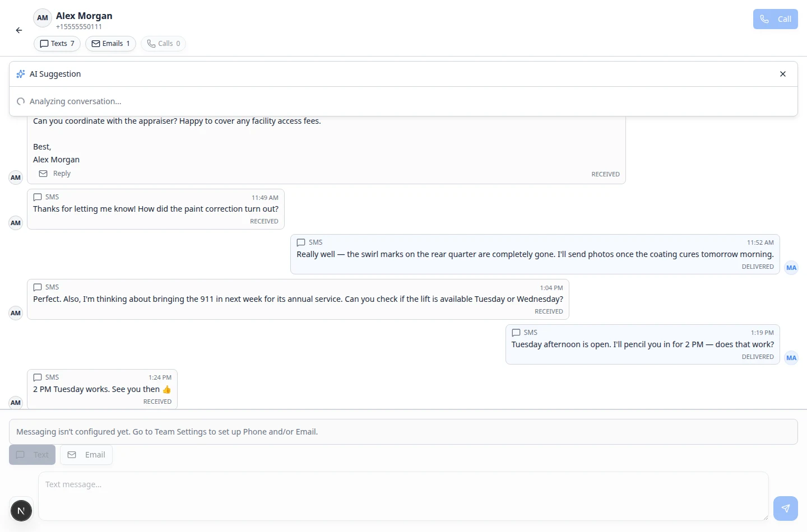
Task: Click the 11:49 AM timestamp
Action: (x=265, y=198)
